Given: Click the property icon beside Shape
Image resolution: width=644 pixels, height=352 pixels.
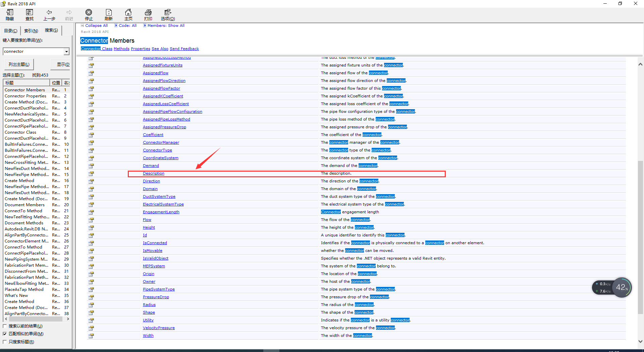Looking at the screenshot, I should [91, 312].
